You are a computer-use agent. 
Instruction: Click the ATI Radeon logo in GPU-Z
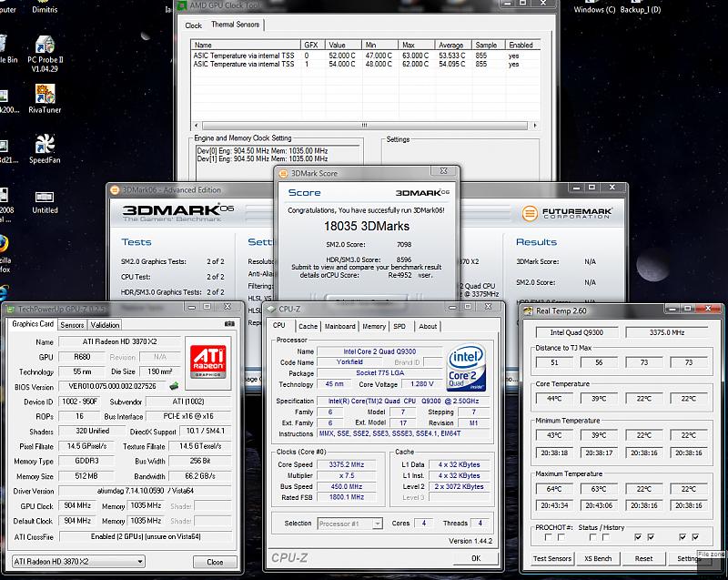[208, 361]
